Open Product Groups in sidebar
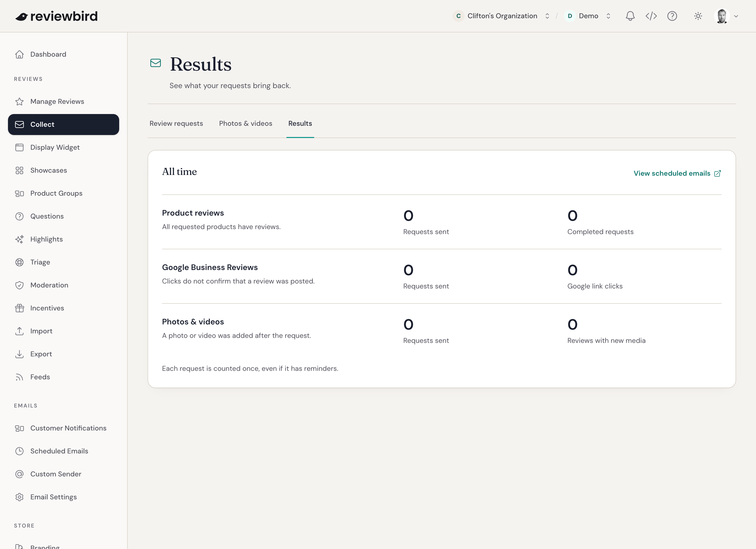Viewport: 756px width, 549px height. pos(63,193)
